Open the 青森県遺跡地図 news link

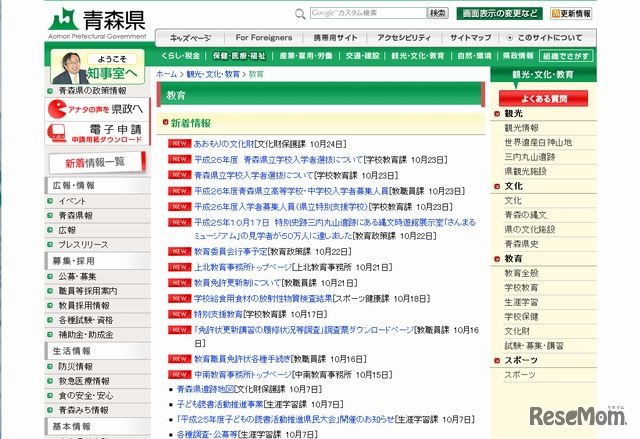pos(205,390)
